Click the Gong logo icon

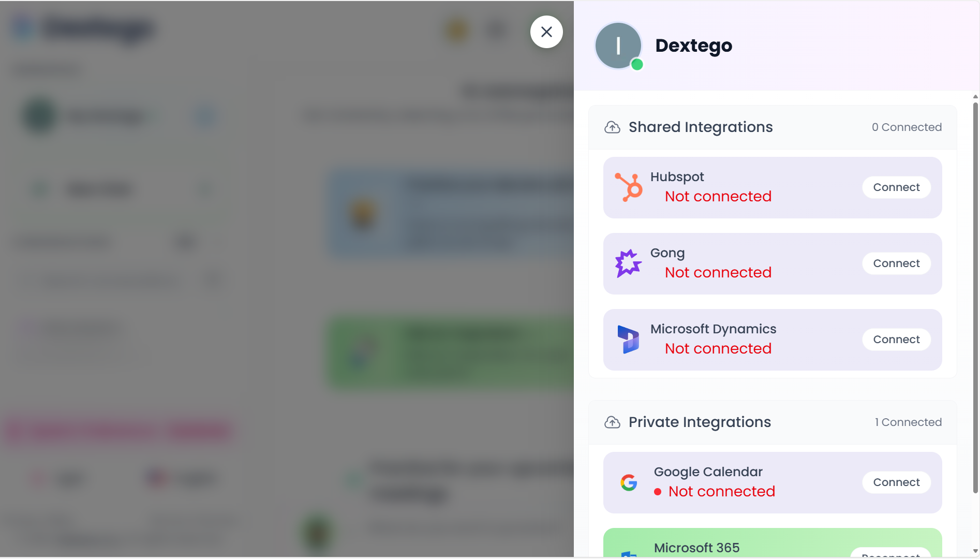628,263
